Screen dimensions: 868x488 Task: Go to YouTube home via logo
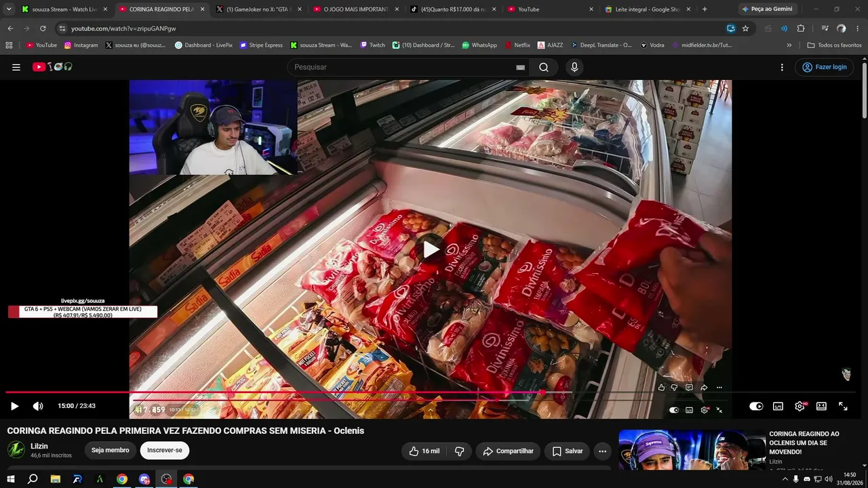[x=52, y=67]
